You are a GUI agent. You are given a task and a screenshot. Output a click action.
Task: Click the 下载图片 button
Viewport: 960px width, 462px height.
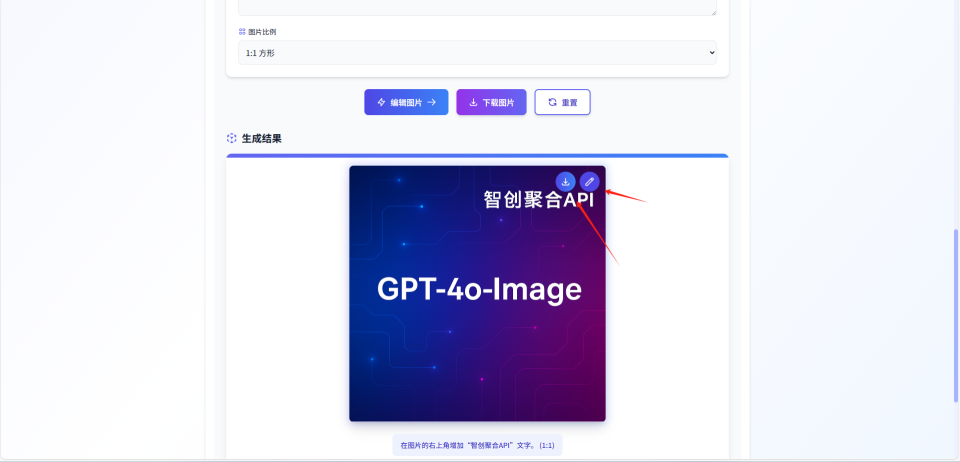pyautogui.click(x=491, y=102)
